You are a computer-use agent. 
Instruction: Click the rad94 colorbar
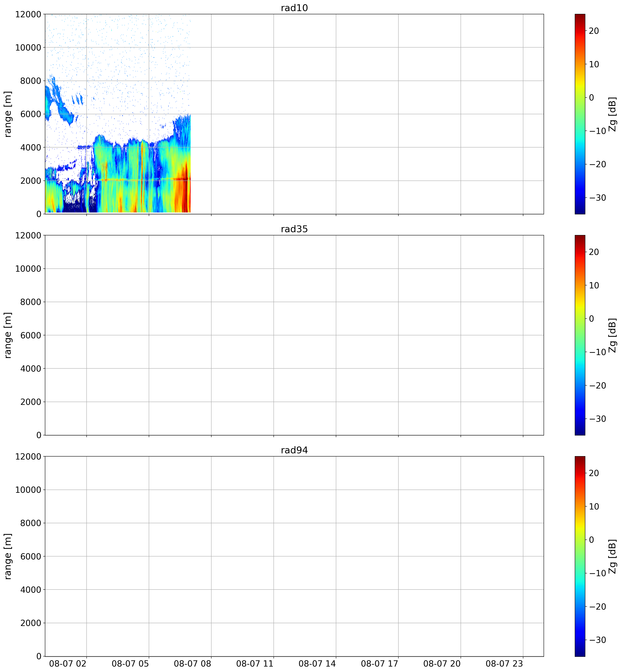(580, 556)
